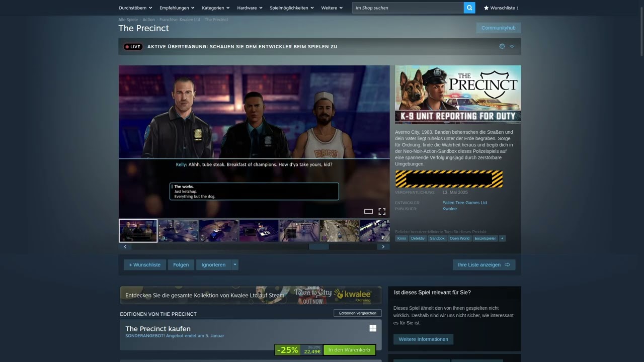Select the Detektiv tag

tap(418, 238)
